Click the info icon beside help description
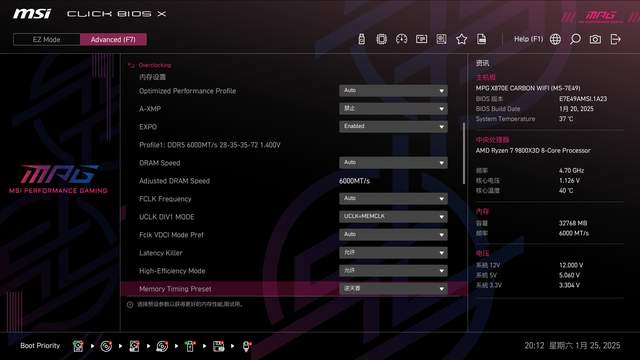640x360 pixels. [130, 304]
